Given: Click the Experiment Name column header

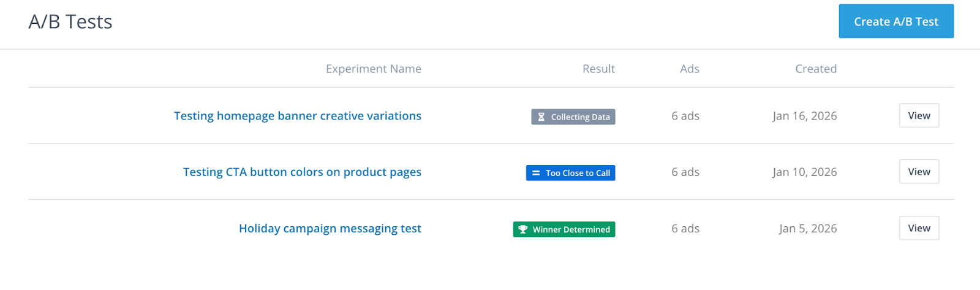Looking at the screenshot, I should pyautogui.click(x=373, y=69).
